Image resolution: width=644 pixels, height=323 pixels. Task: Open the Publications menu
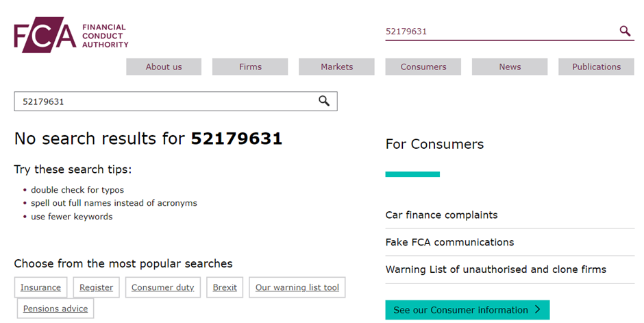pyautogui.click(x=596, y=67)
